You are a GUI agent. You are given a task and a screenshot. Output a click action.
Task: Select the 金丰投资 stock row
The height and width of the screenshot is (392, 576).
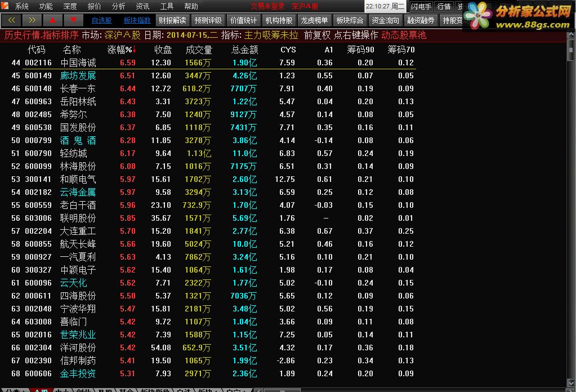[213, 373]
